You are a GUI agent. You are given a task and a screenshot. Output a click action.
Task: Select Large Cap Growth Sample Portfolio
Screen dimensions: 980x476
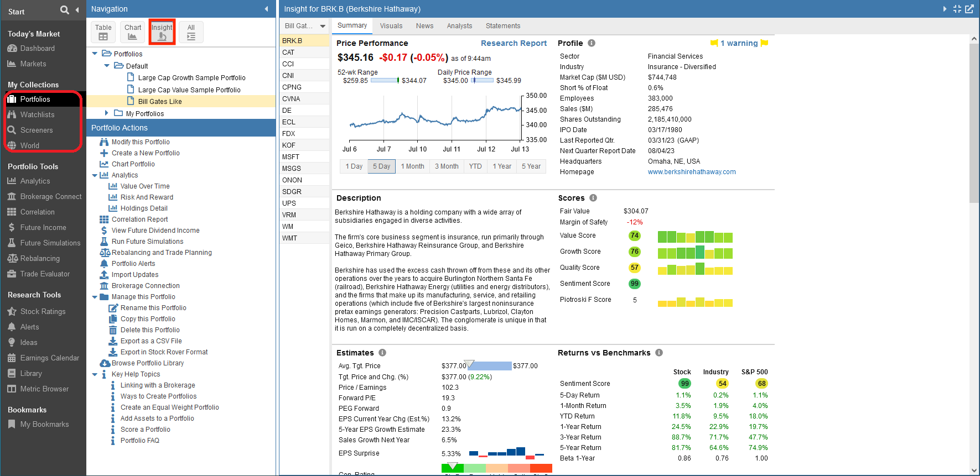[x=191, y=78]
